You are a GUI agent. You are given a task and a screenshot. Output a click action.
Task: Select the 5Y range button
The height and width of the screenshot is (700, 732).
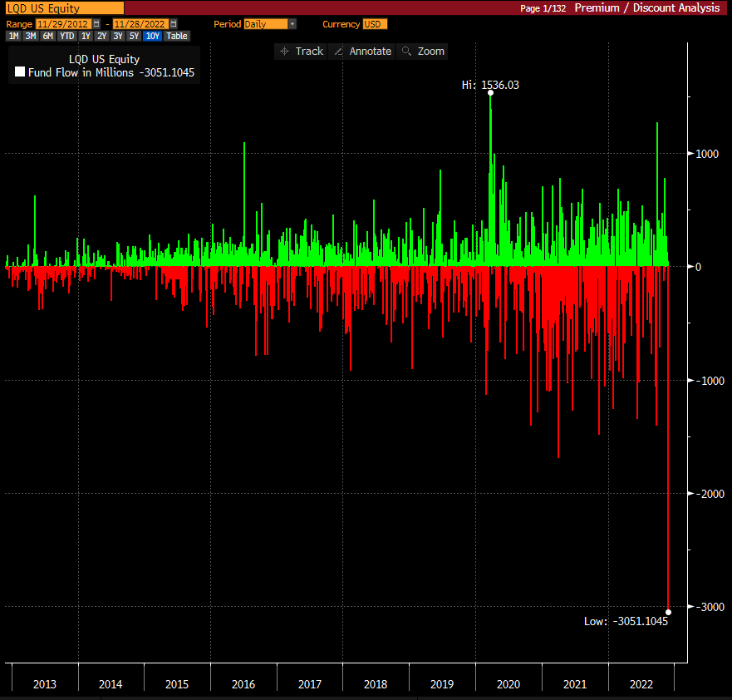click(x=134, y=36)
